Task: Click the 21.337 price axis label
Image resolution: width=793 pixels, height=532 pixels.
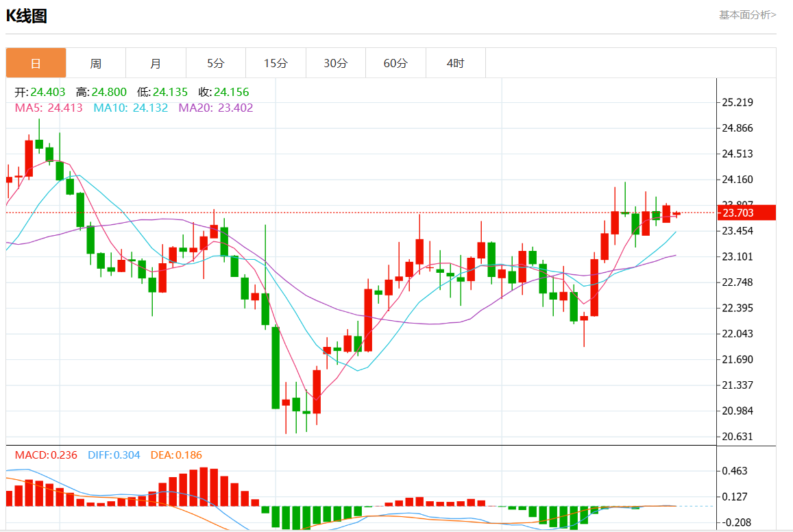Action: (737, 385)
